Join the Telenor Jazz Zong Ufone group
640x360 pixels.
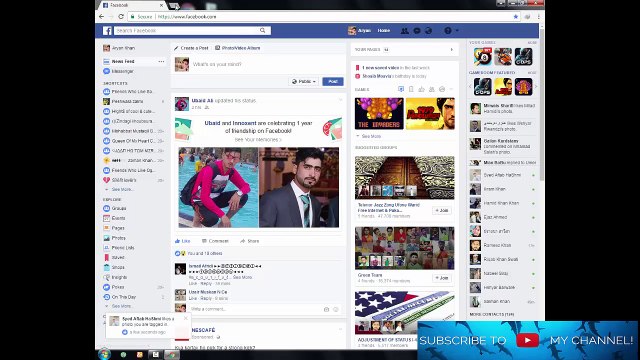click(442, 211)
